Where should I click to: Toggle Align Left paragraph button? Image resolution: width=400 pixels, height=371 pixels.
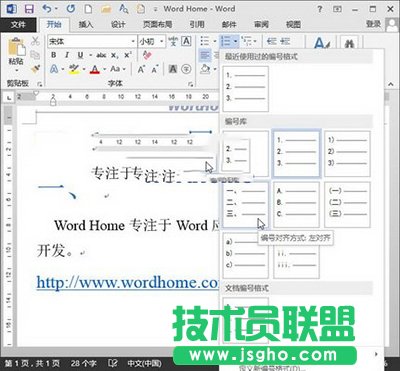pyautogui.click(x=205, y=55)
